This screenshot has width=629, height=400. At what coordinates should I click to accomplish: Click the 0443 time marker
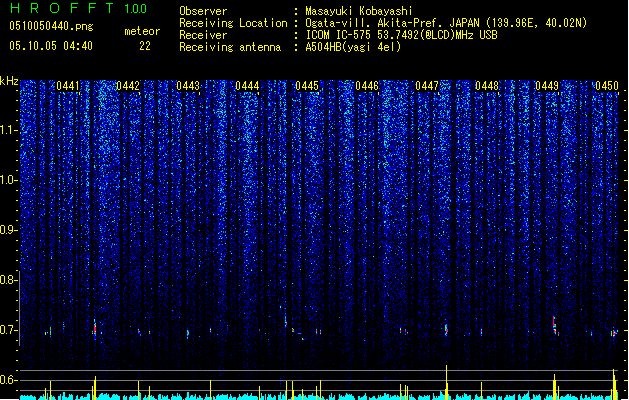pyautogui.click(x=188, y=86)
